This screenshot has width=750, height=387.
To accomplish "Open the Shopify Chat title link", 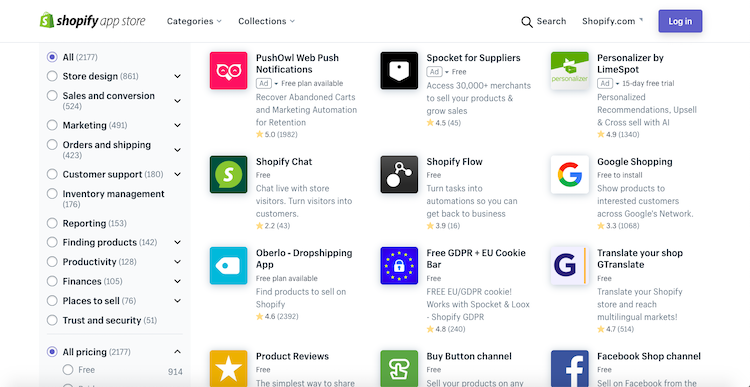I will 284,162.
